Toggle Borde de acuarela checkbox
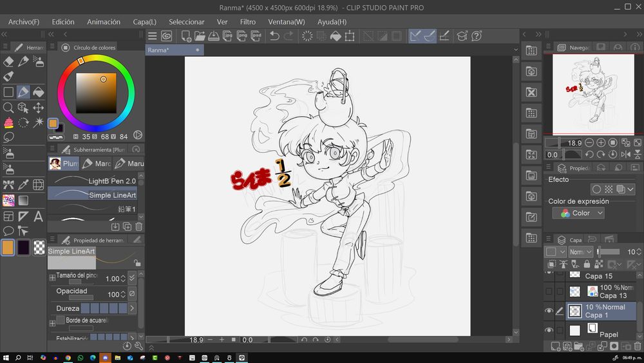Image resolution: width=644 pixels, height=363 pixels. point(61,320)
